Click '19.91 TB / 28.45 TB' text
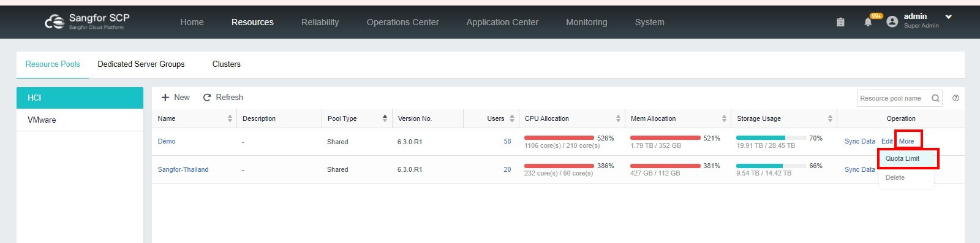The width and height of the screenshot is (980, 243). 766,146
